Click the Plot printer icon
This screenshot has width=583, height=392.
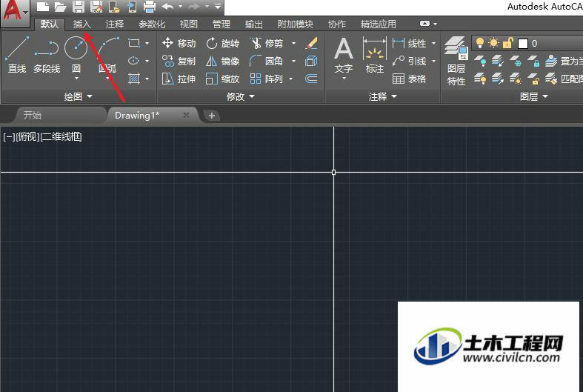[150, 7]
